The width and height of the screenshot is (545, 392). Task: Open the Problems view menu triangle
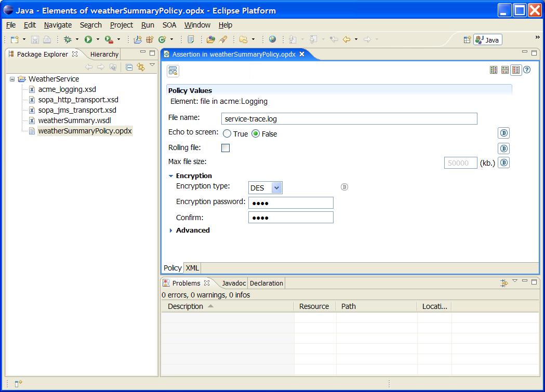click(515, 280)
